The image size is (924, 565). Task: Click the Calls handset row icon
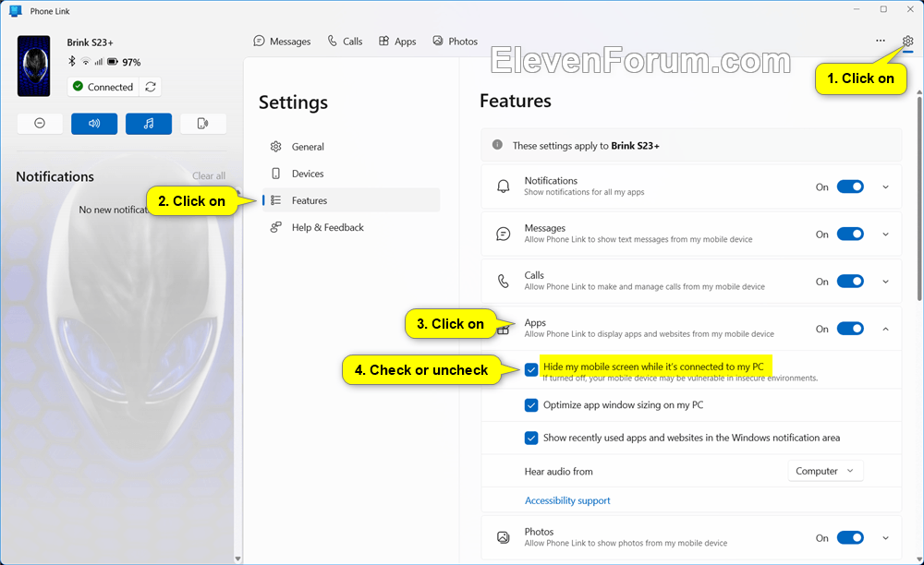(x=504, y=282)
